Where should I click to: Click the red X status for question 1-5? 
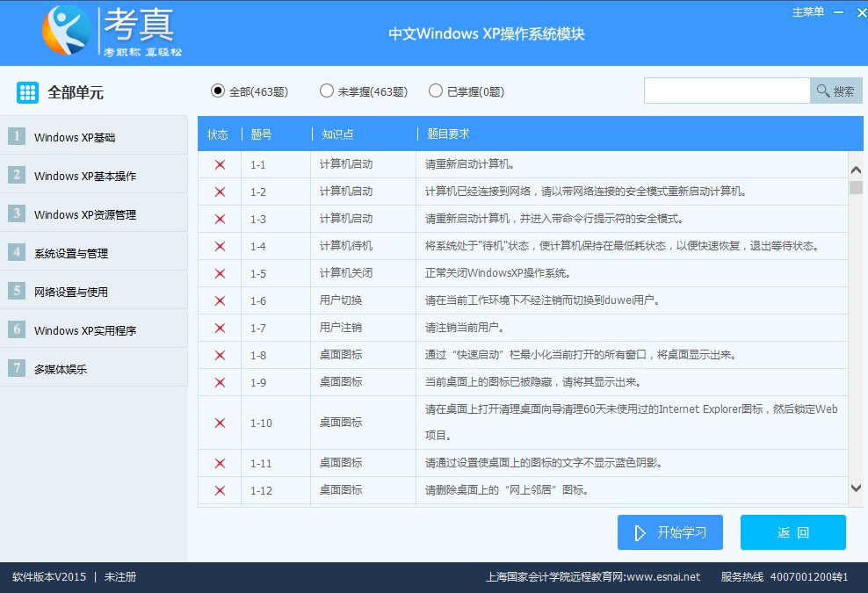(x=220, y=273)
